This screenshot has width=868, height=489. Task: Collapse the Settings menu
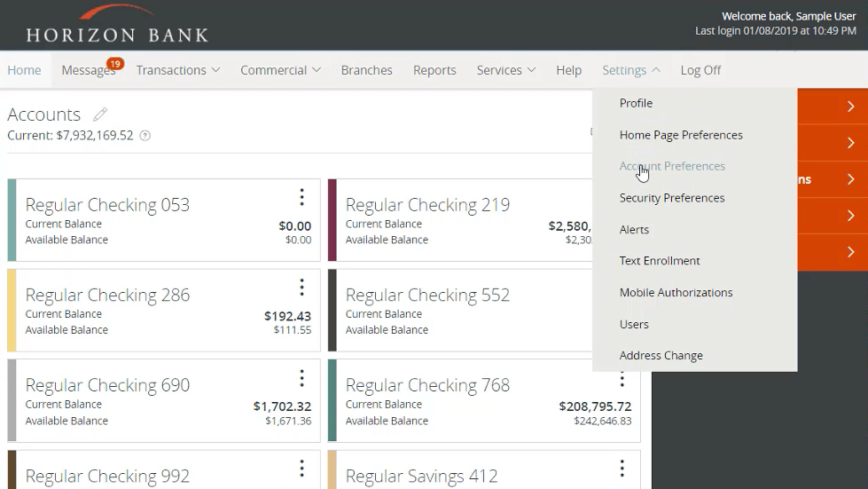tap(630, 70)
